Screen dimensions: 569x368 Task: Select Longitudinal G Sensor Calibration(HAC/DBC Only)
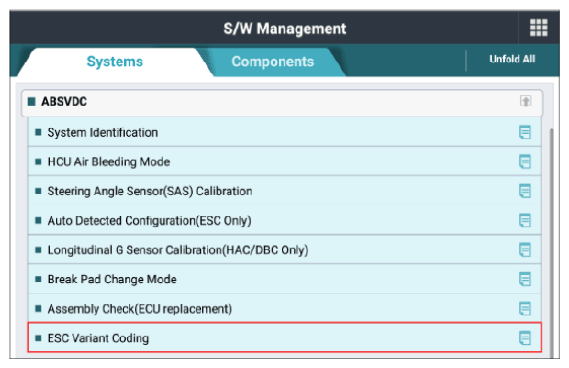[284, 250]
